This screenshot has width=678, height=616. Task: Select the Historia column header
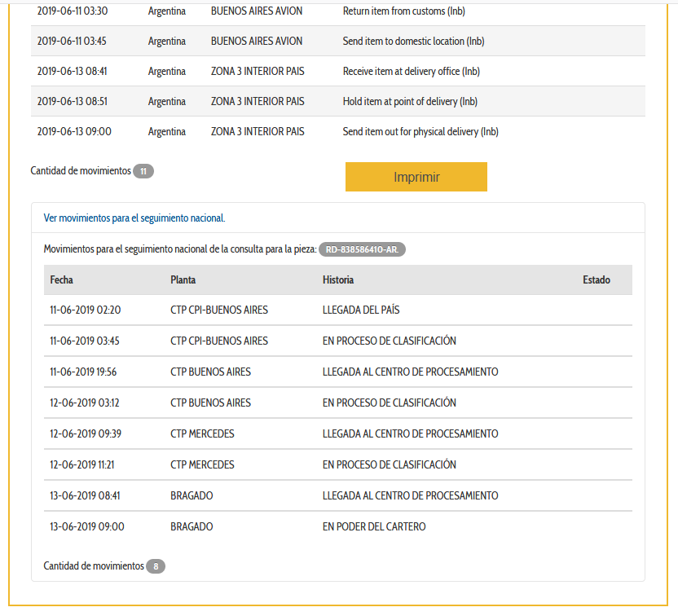(338, 279)
